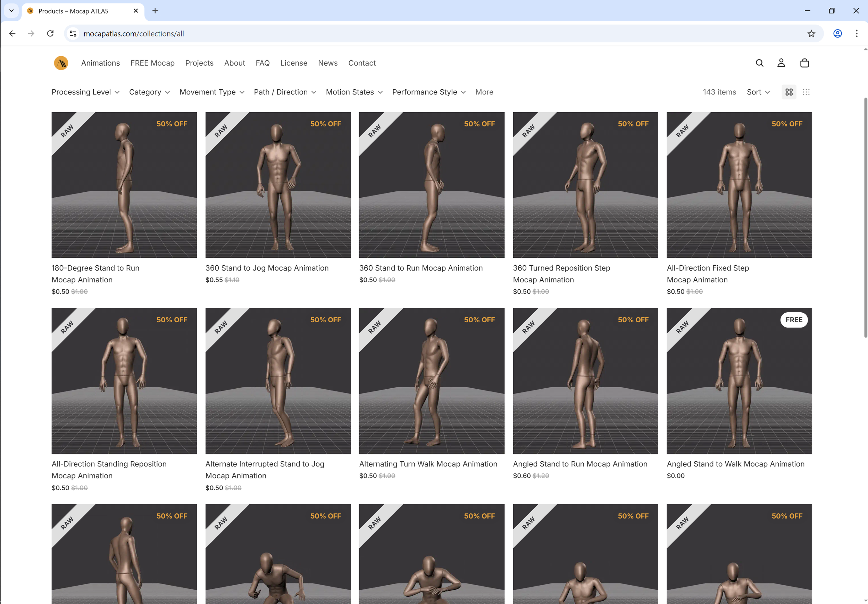The height and width of the screenshot is (604, 868).
Task: Open Chrome three-dot menu
Action: pos(856,33)
